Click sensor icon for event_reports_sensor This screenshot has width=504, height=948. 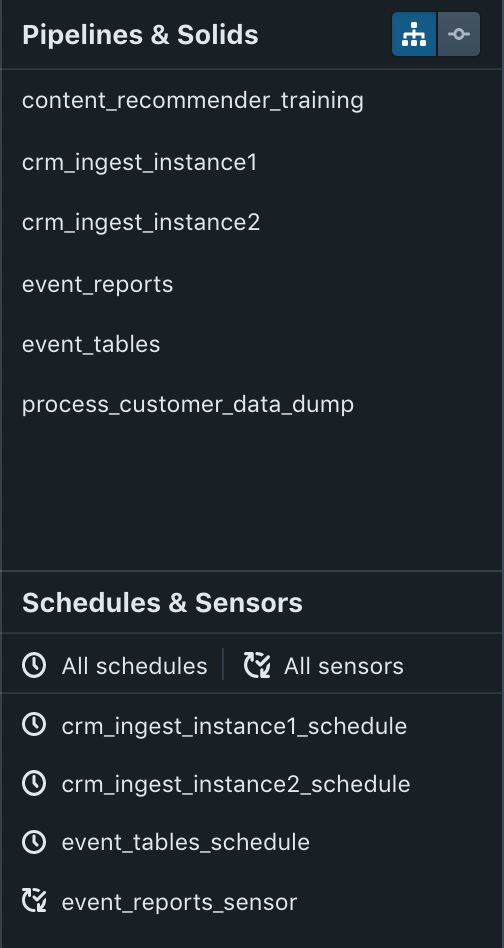pos(34,900)
